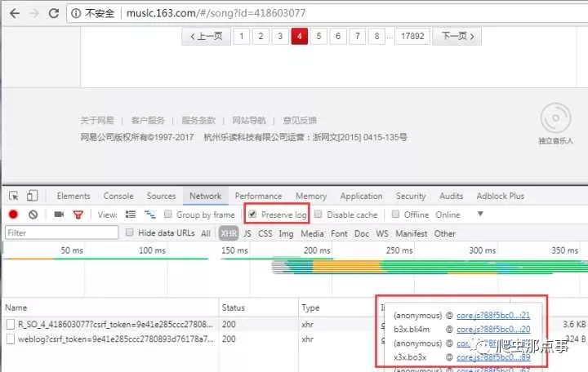Enable the Offline checkbox
This screenshot has height=372, width=588.
[x=395, y=214]
